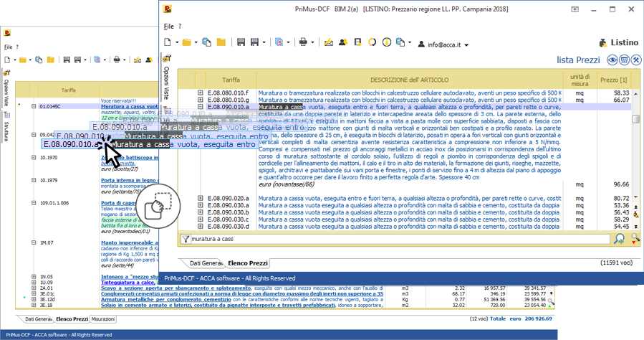Click blue search-next magnifier beside filter field
644x340 pixels.
[620, 238]
